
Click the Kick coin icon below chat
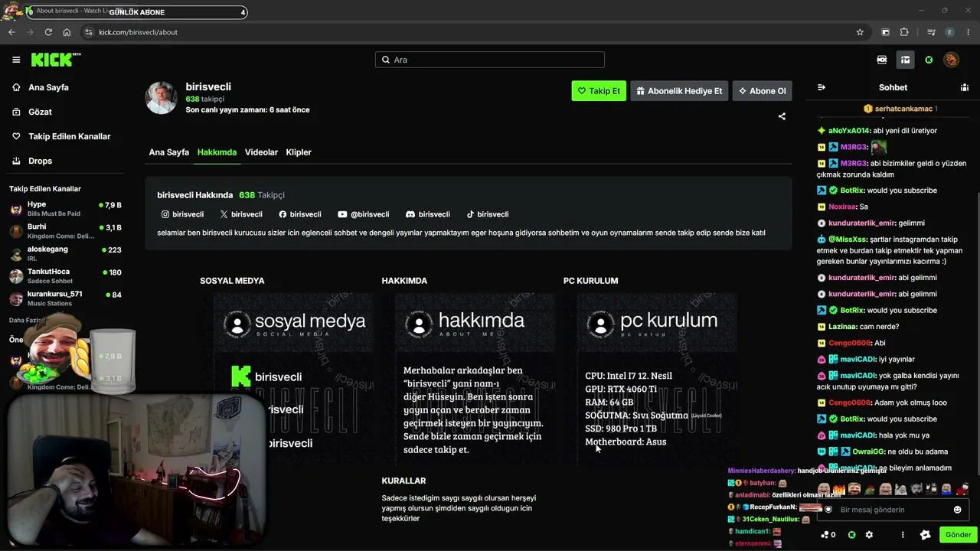851,535
